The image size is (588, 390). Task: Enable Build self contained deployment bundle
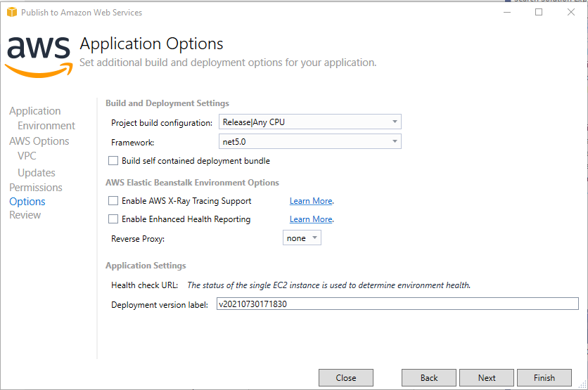(x=113, y=161)
